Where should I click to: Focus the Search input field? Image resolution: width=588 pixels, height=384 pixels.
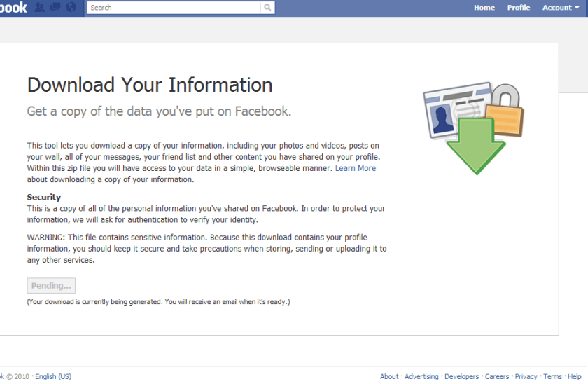point(174,8)
